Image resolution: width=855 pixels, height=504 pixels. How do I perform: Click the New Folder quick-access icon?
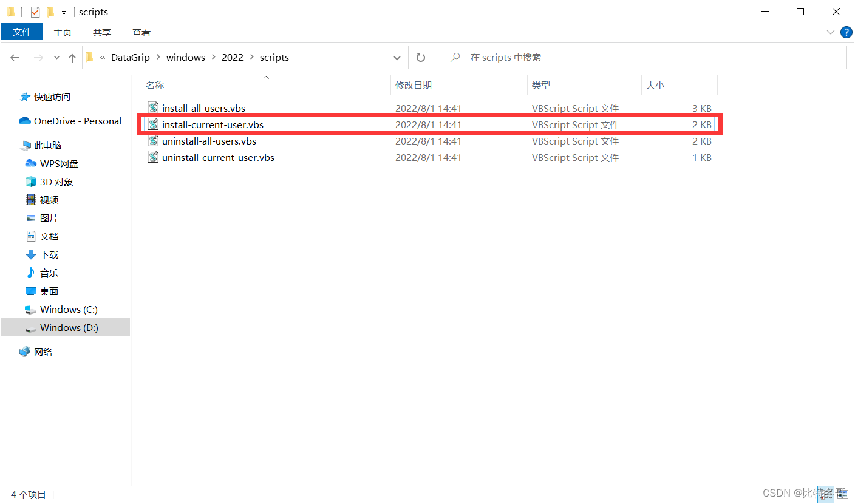[x=50, y=12]
